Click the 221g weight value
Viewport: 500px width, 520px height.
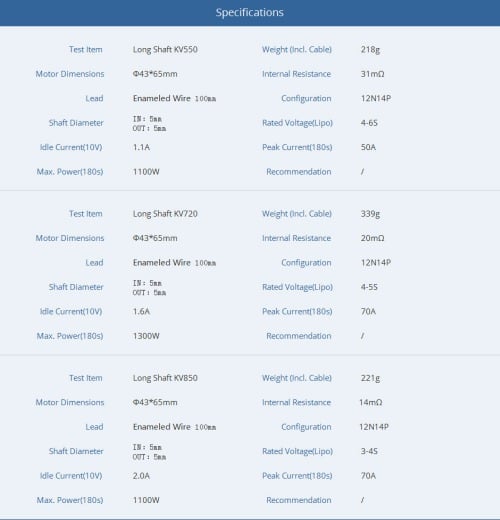click(370, 378)
